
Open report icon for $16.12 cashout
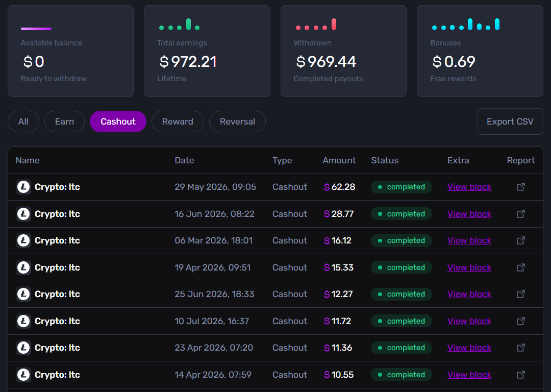[521, 240]
